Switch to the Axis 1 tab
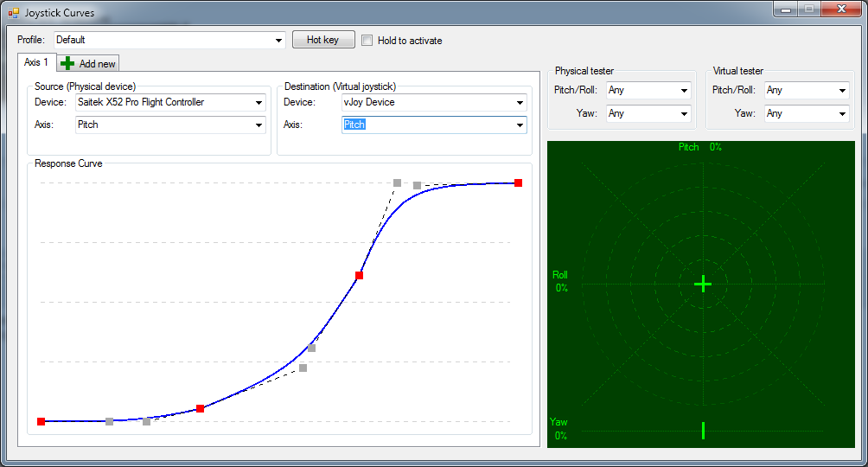868x467 pixels. coord(36,62)
